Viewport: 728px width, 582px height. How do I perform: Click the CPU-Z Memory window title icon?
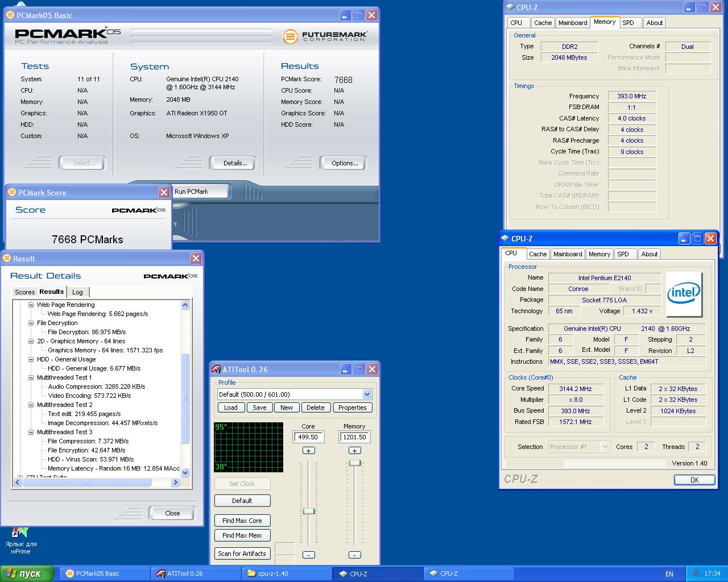(x=510, y=7)
